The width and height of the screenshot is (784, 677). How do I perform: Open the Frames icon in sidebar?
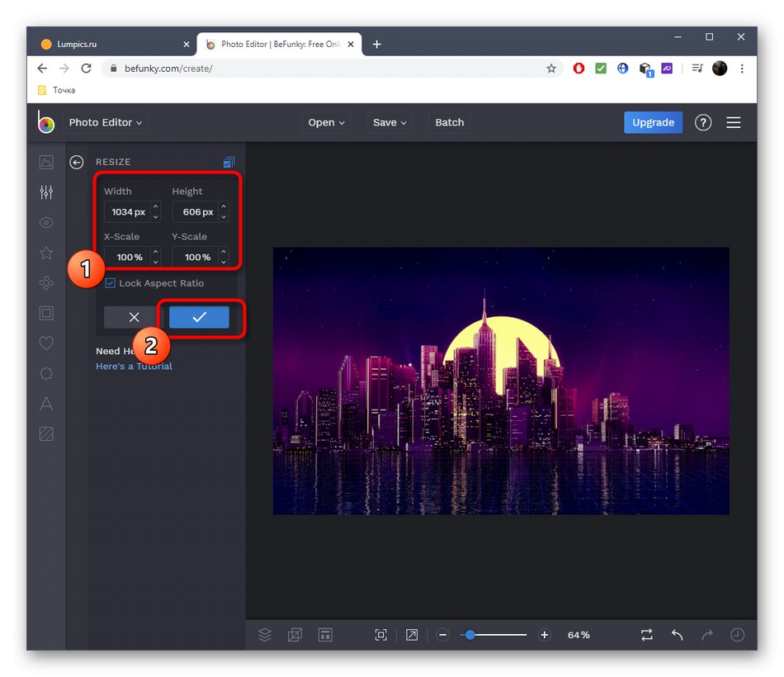(46, 313)
